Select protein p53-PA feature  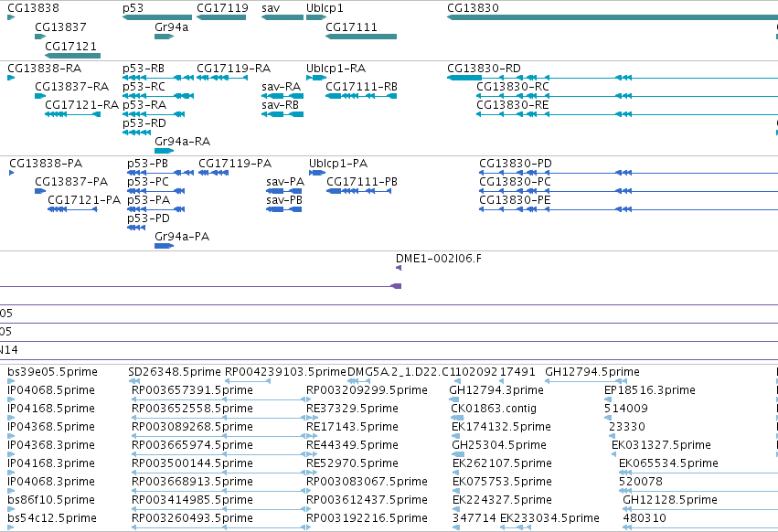(x=155, y=209)
